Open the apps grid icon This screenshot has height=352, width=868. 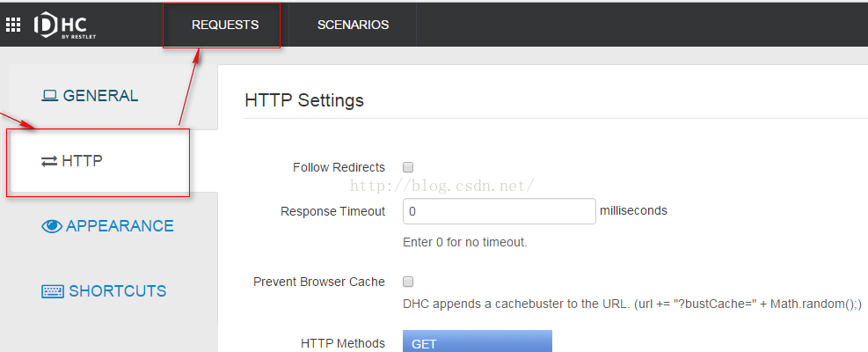[13, 25]
